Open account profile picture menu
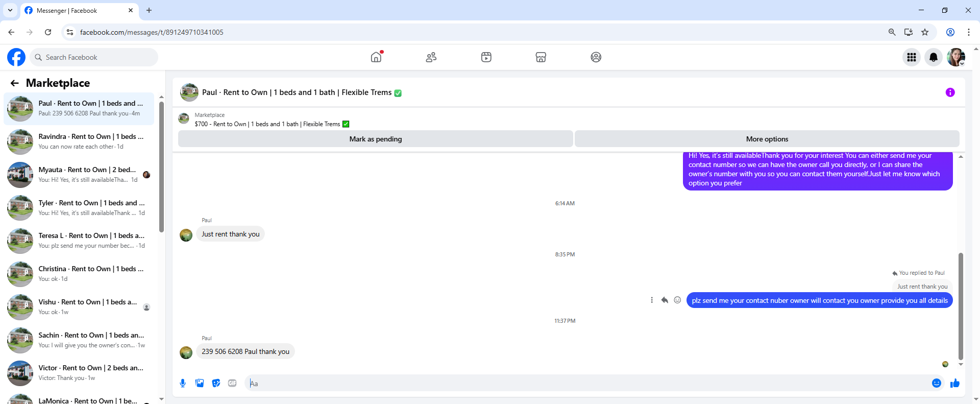Screen dimensions: 980x404 pos(956,57)
